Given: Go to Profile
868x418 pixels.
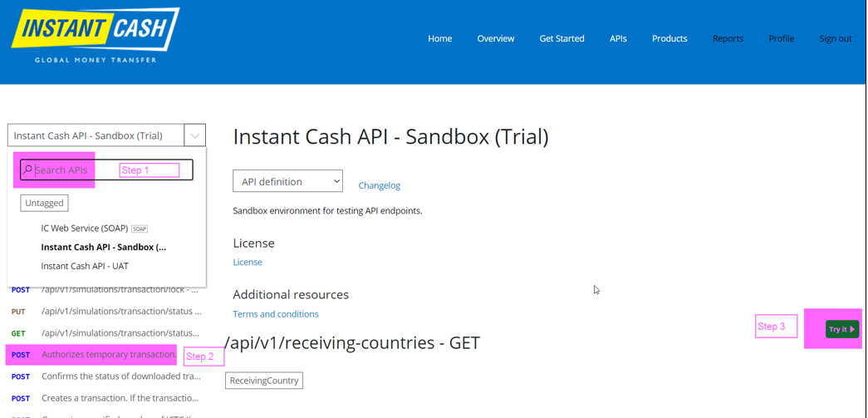Looking at the screenshot, I should [781, 38].
